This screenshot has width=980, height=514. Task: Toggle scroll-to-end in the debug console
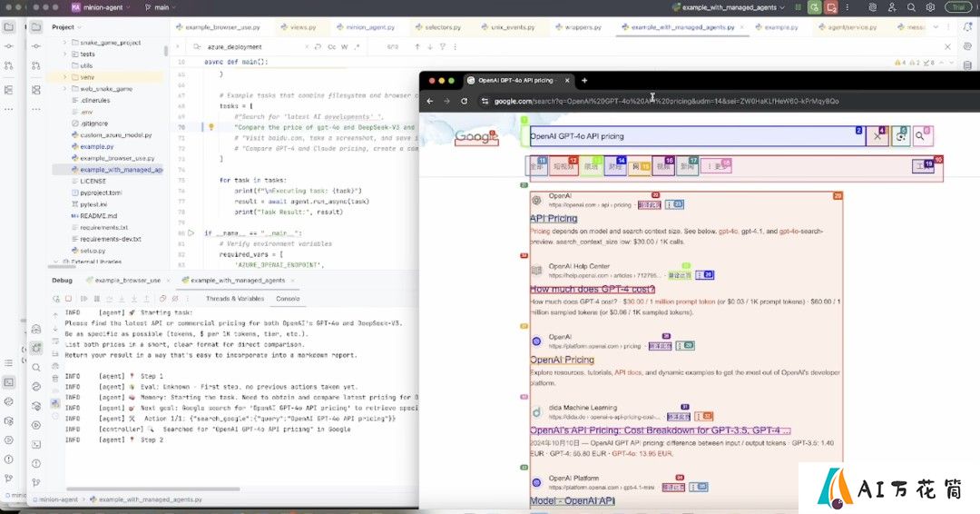click(x=55, y=353)
